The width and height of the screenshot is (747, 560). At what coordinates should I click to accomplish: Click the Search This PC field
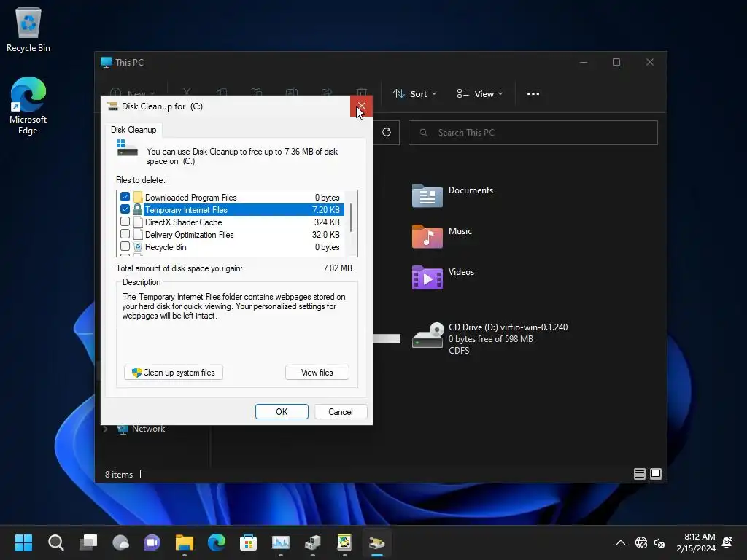click(x=533, y=133)
